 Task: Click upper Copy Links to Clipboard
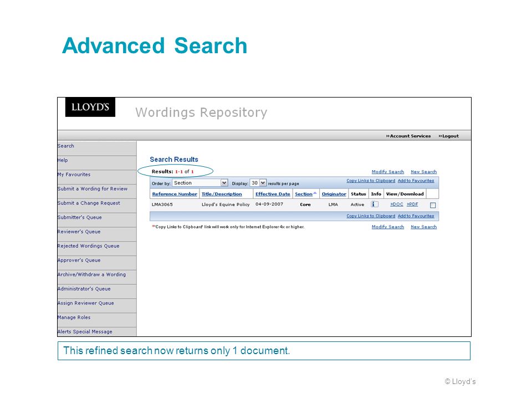point(371,181)
